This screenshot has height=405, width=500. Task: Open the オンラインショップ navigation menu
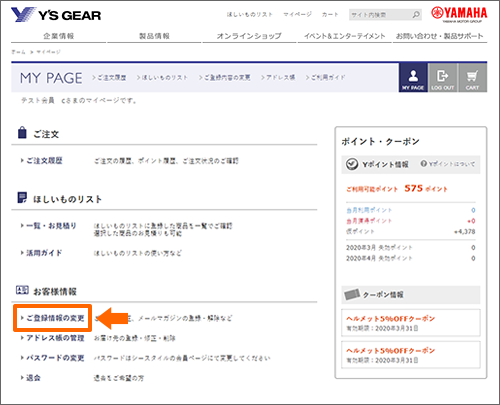point(249,36)
